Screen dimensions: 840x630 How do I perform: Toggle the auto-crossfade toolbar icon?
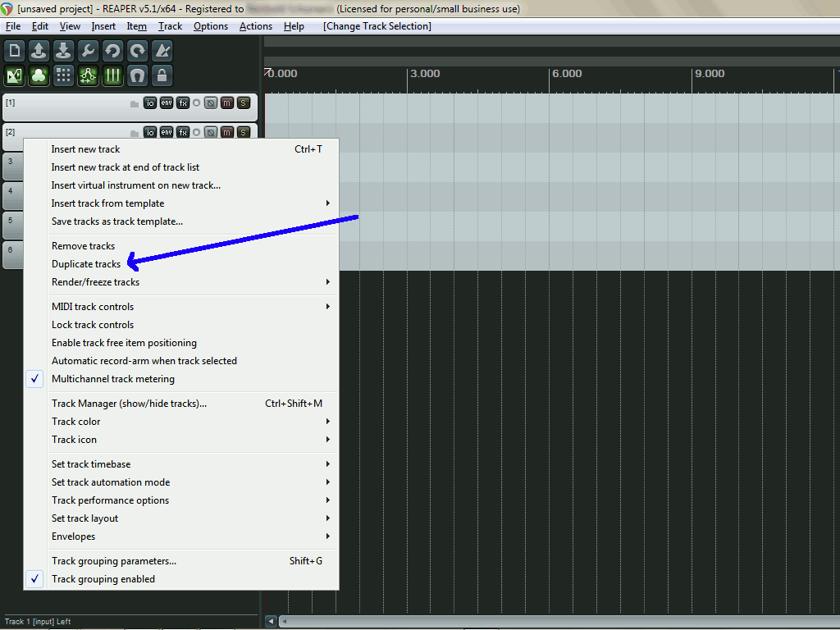point(14,75)
